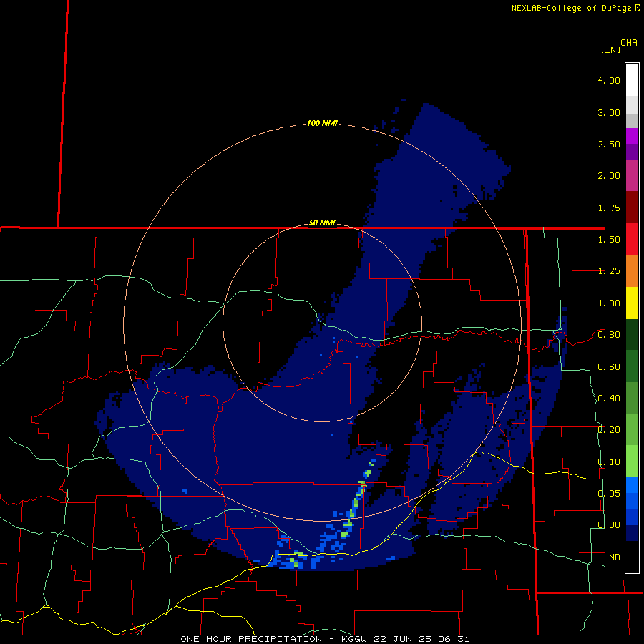The height and width of the screenshot is (644, 644).
Task: Click the 1.75 legend value
Action: pos(609,208)
